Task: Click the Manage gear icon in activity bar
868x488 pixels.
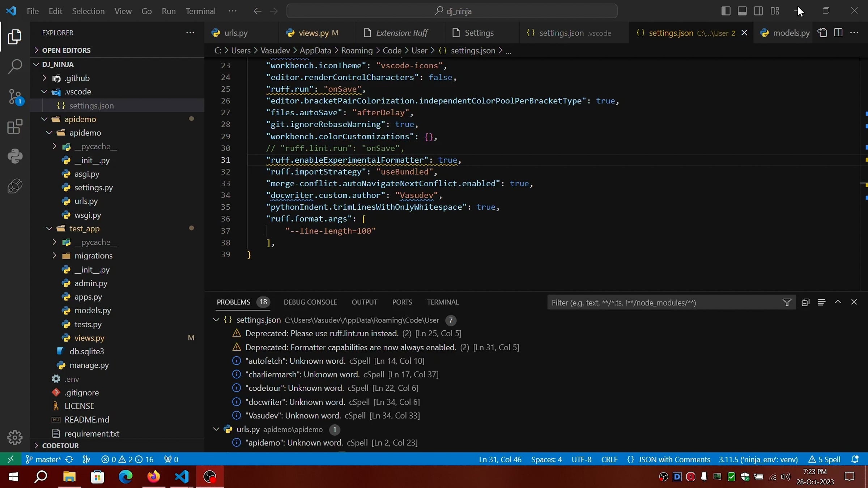Action: [x=15, y=437]
